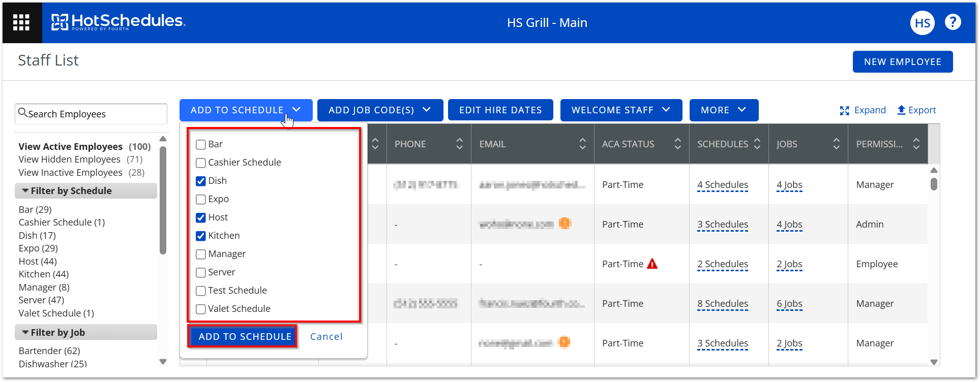View Active Employees list
This screenshot has width=980, height=382.
click(x=84, y=146)
